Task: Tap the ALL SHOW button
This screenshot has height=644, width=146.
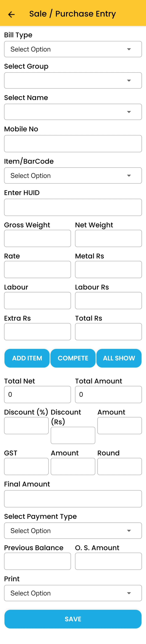Action: 119,358
